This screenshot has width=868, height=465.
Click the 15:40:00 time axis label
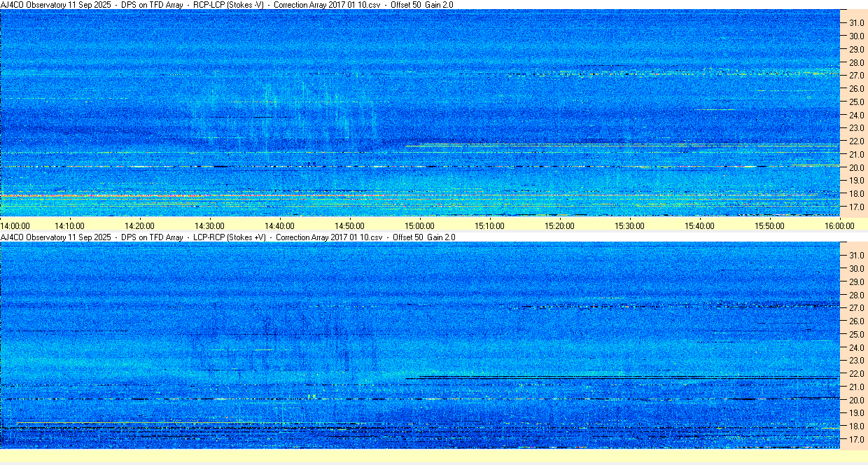700,225
